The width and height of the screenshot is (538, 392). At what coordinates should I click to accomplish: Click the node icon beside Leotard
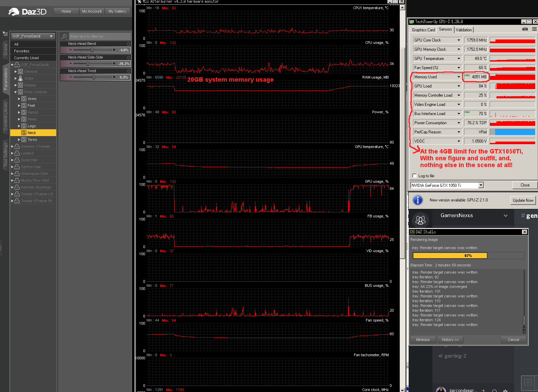(17, 153)
